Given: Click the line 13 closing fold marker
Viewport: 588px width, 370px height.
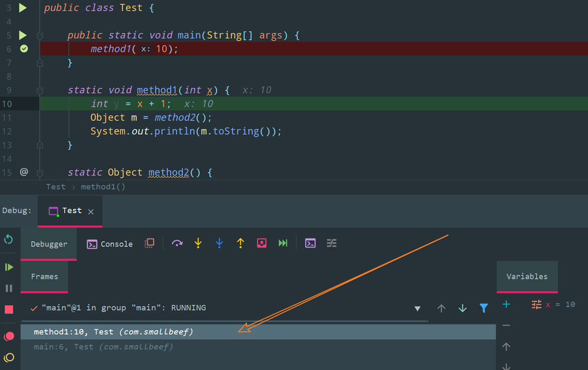Looking at the screenshot, I should 40,145.
